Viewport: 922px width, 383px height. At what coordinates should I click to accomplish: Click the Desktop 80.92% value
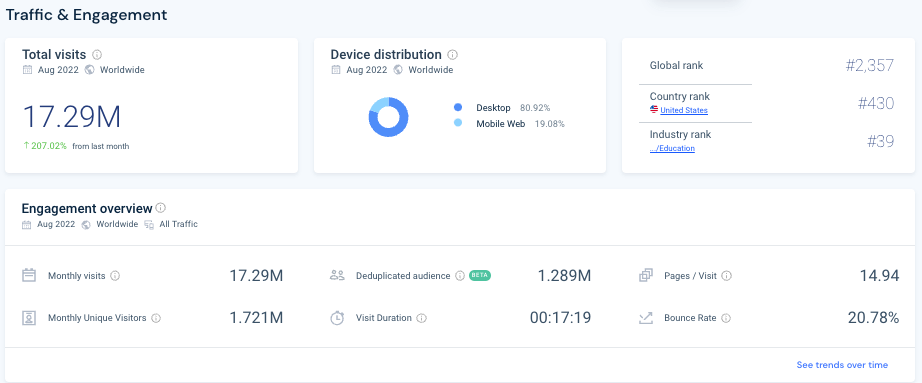[x=535, y=108]
